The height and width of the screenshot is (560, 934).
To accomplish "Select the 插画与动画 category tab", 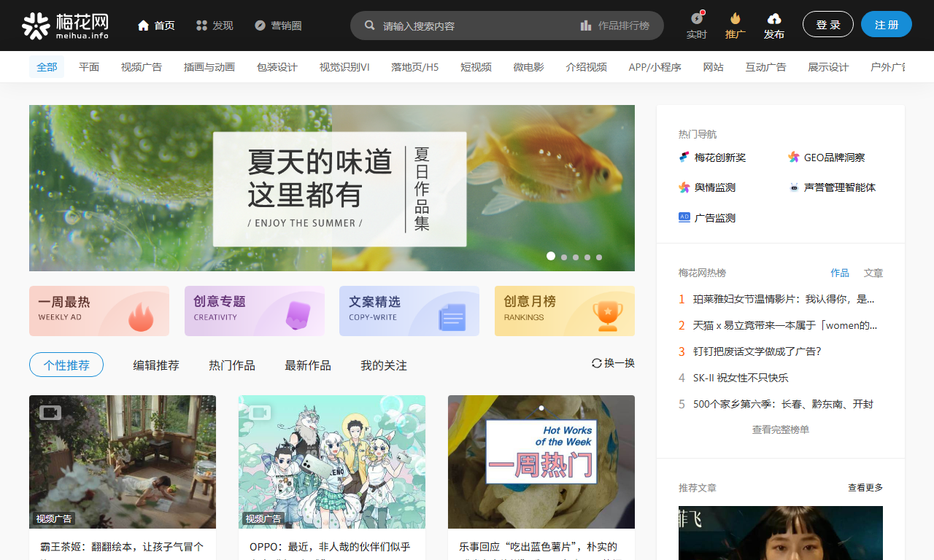I will point(209,67).
